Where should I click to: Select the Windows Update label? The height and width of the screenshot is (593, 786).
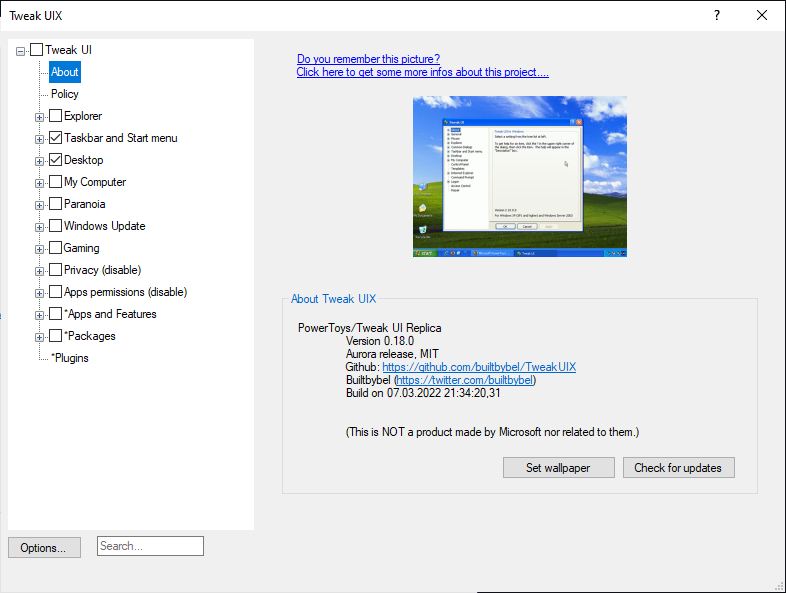(x=105, y=227)
